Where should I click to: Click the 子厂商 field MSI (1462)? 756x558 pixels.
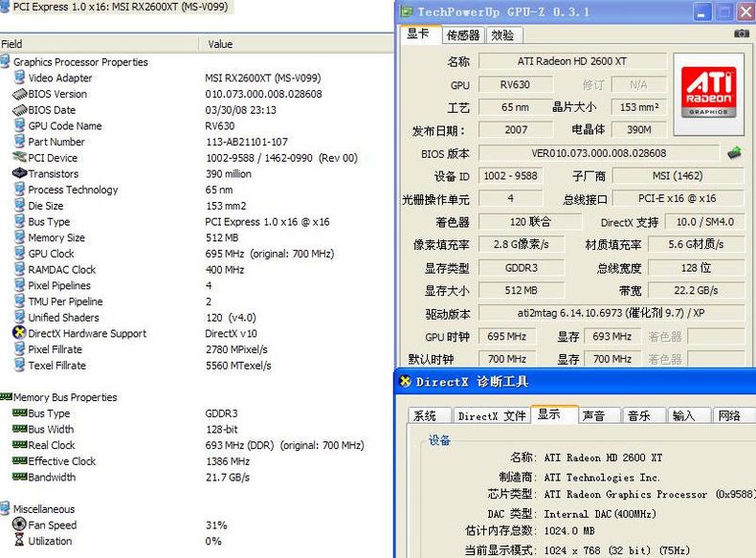click(x=678, y=176)
